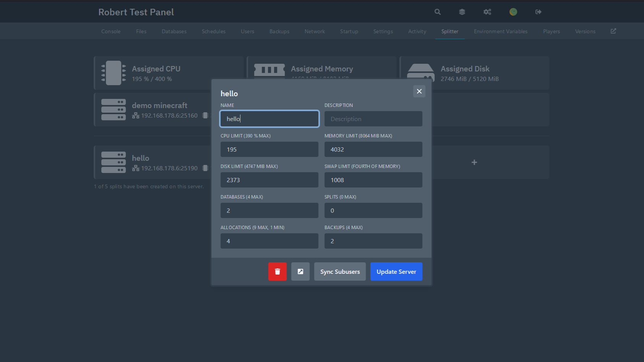Image resolution: width=644 pixels, height=362 pixels.
Task: Open the server list layers icon
Action: pyautogui.click(x=462, y=12)
